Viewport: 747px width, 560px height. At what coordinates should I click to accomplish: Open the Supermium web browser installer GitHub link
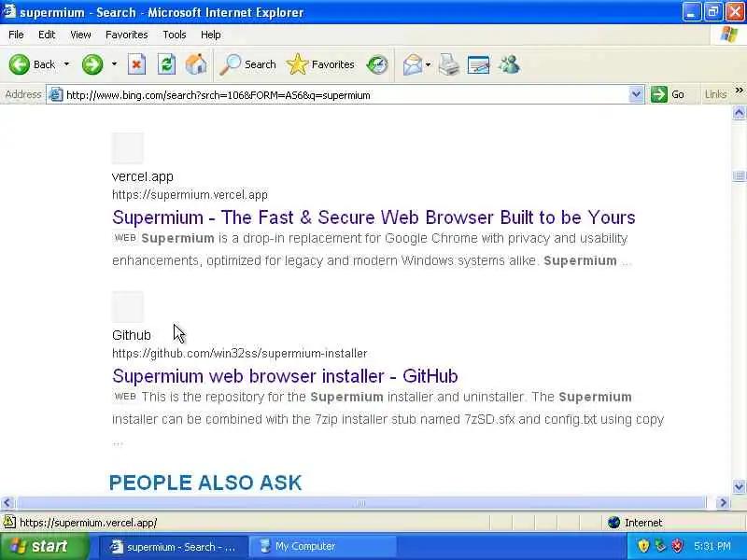pyautogui.click(x=285, y=376)
